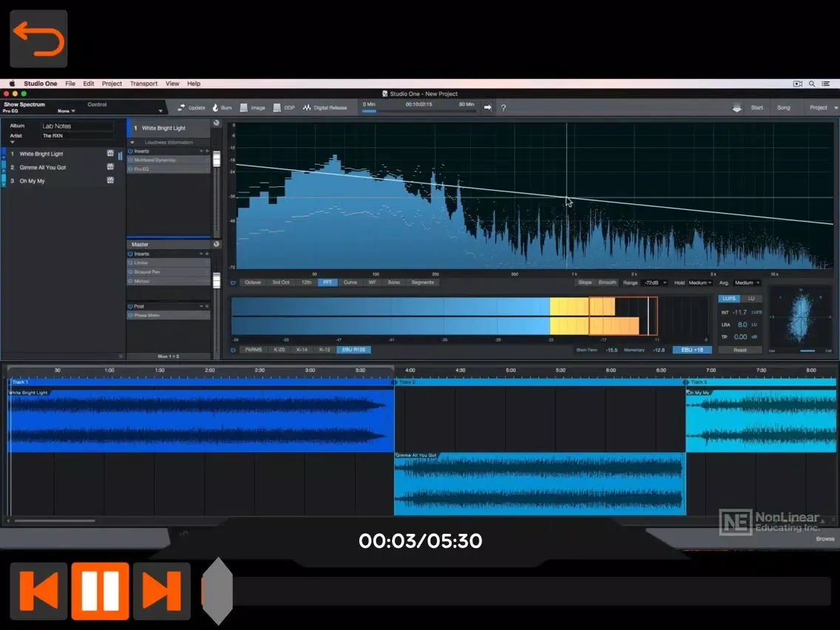Open the Avg. Medium dropdown
Screen dimensions: 840x630
(747, 282)
